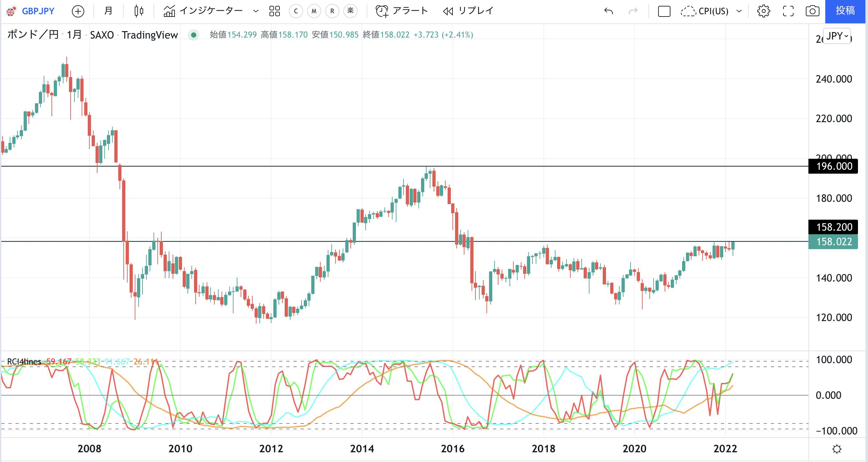The image size is (868, 462).
Task: Click the 100.000 RCI scale label
Action: pos(834,360)
